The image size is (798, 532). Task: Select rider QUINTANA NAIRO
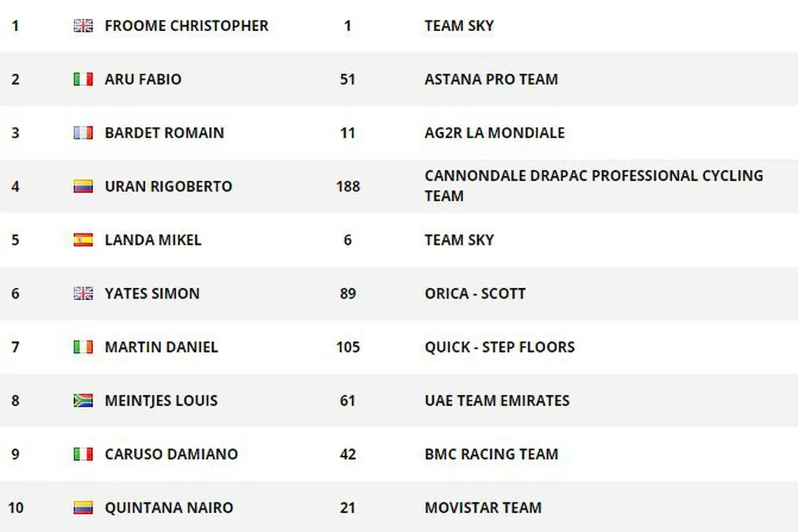click(x=169, y=508)
